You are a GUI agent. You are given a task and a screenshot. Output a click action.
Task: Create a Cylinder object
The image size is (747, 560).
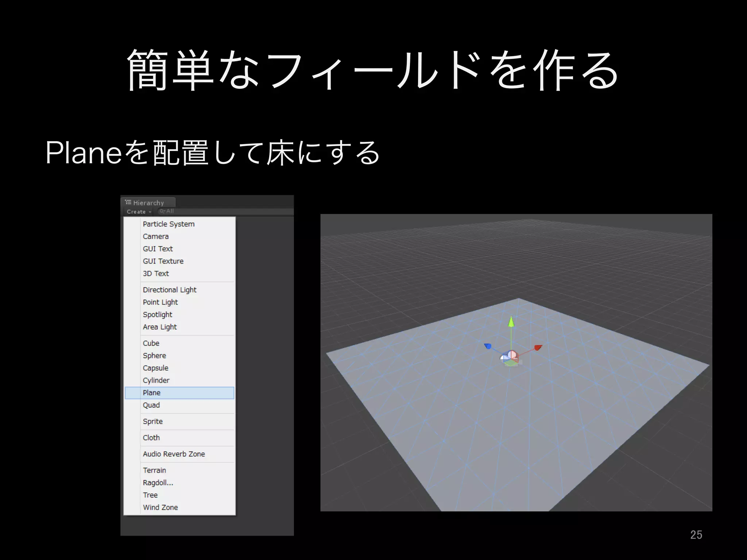click(x=179, y=380)
